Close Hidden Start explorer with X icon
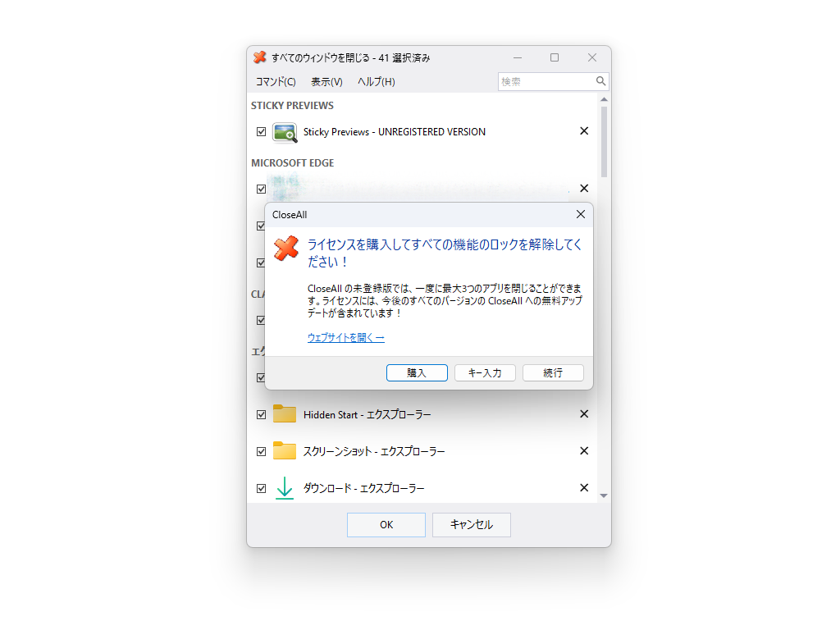840x630 pixels. coord(584,414)
